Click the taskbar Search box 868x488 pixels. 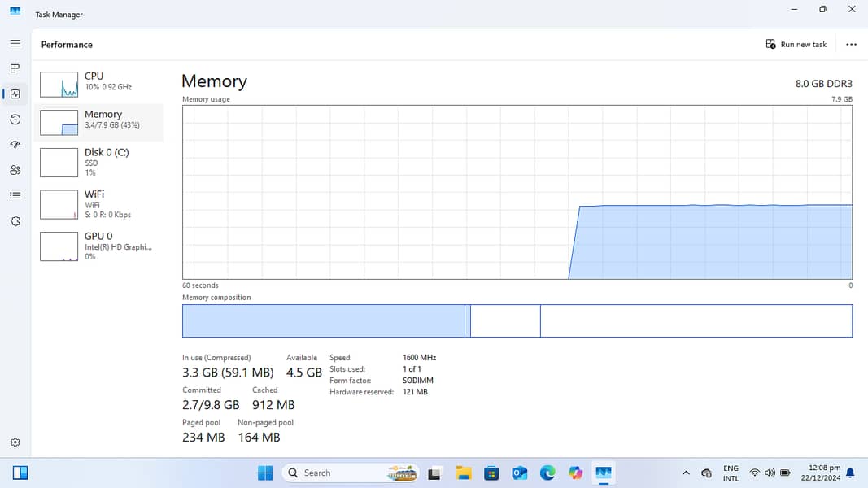coord(334,473)
